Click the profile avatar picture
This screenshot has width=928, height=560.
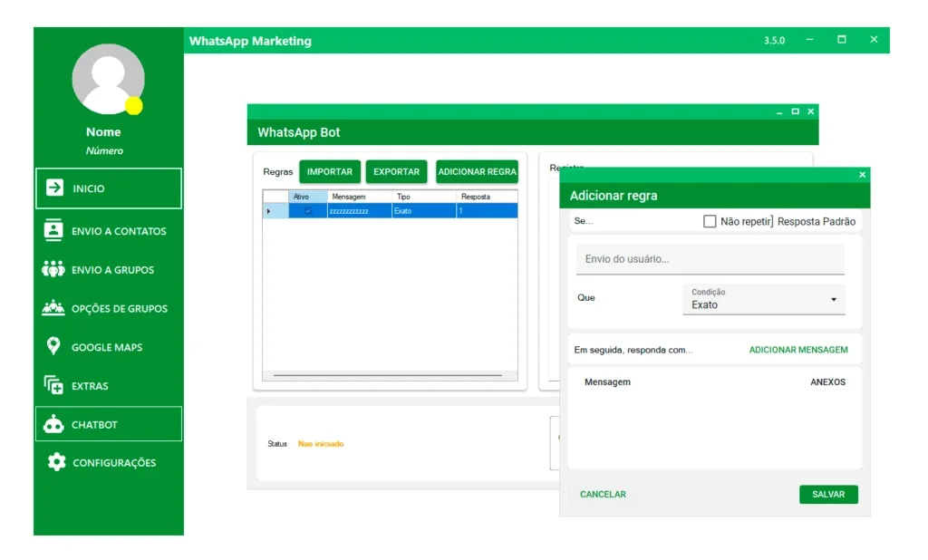point(108,79)
